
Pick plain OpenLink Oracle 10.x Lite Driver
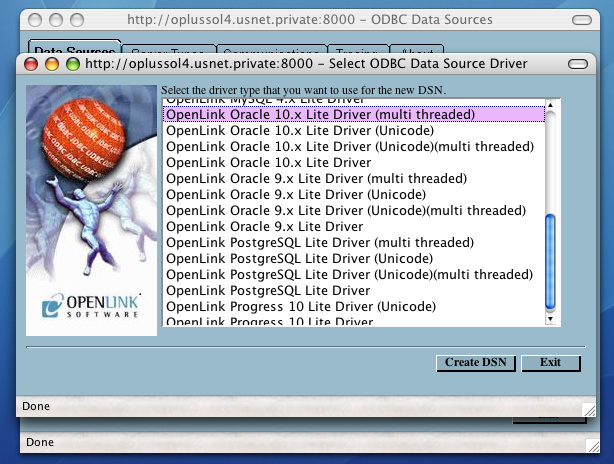coord(354,162)
